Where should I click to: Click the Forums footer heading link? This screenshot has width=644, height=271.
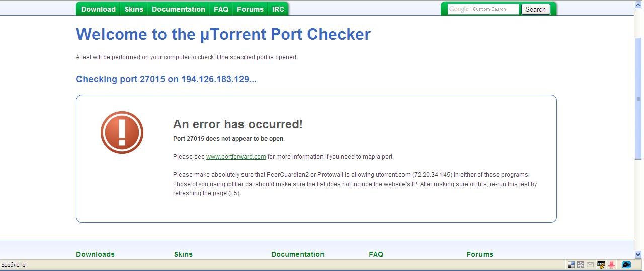click(x=479, y=254)
